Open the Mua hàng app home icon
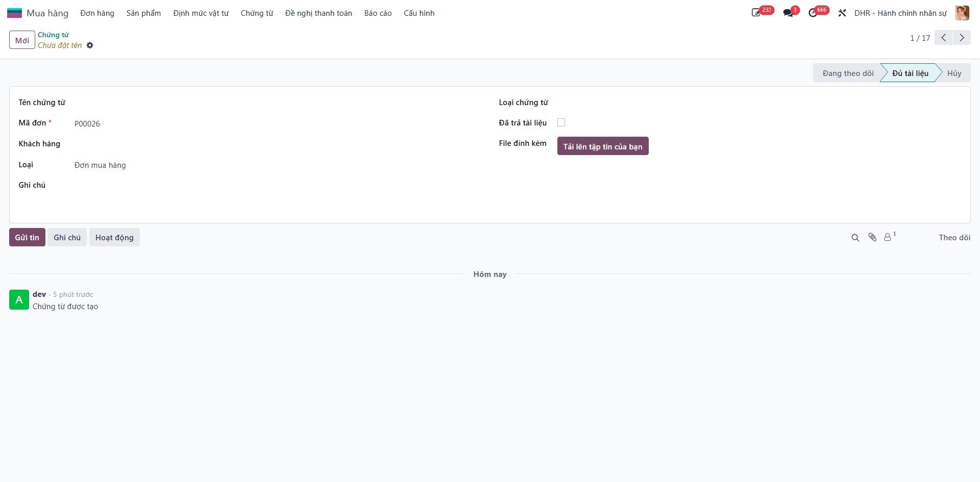The image size is (980, 482). (14, 13)
